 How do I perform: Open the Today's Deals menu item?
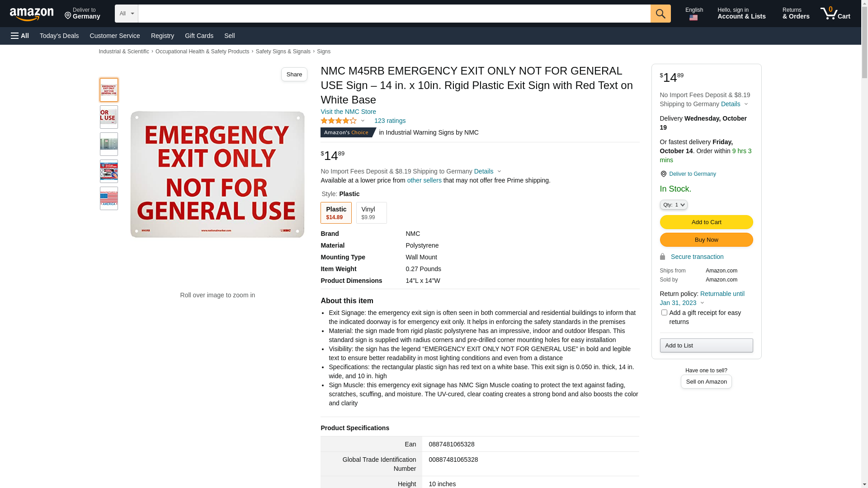pos(59,36)
